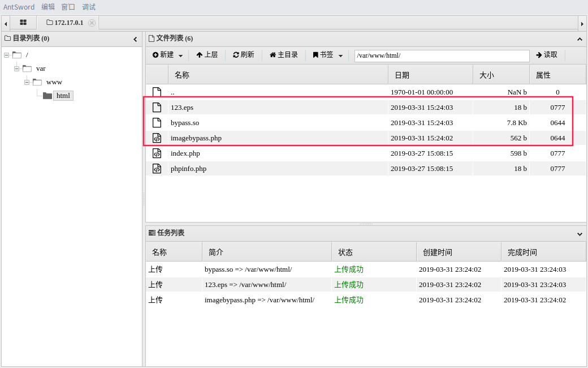The height and width of the screenshot is (368, 588).
Task: Click the back navigation arrow
Action: click(6, 23)
